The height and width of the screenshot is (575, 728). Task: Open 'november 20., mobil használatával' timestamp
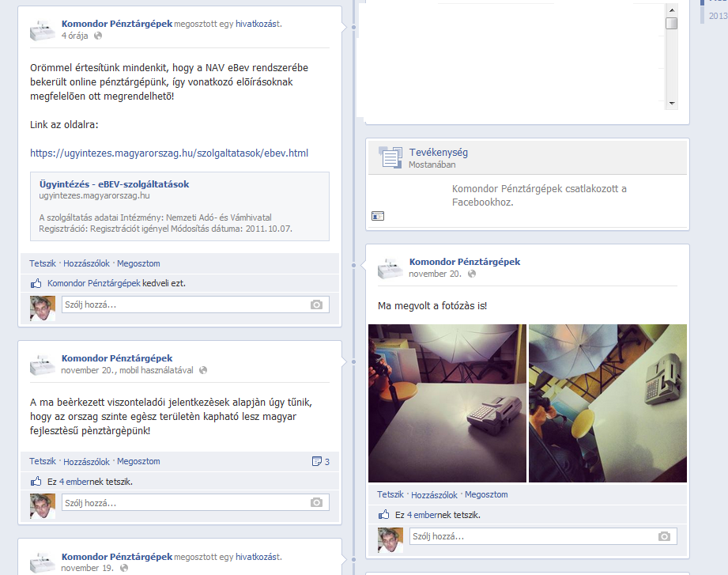[127, 370]
